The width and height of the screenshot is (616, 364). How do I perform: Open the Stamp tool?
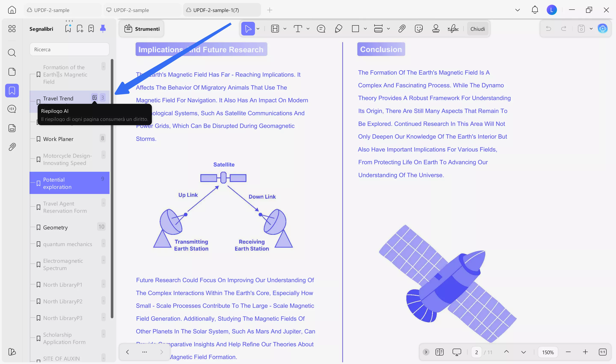(x=436, y=29)
